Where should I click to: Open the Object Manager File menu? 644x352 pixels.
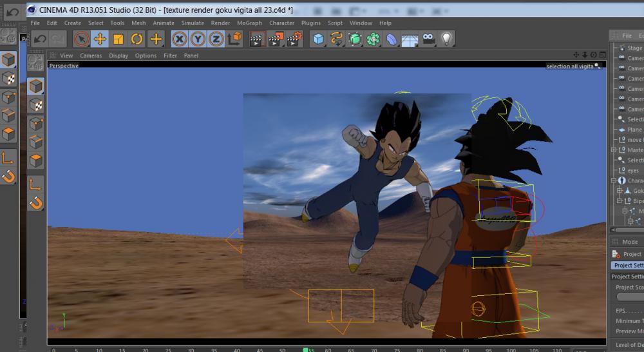(x=627, y=35)
